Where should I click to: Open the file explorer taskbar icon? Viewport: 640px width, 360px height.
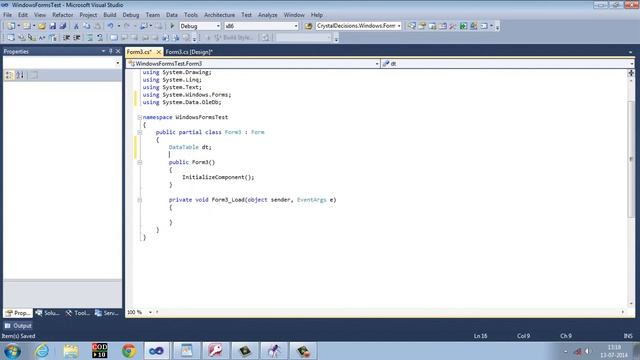coord(71,351)
